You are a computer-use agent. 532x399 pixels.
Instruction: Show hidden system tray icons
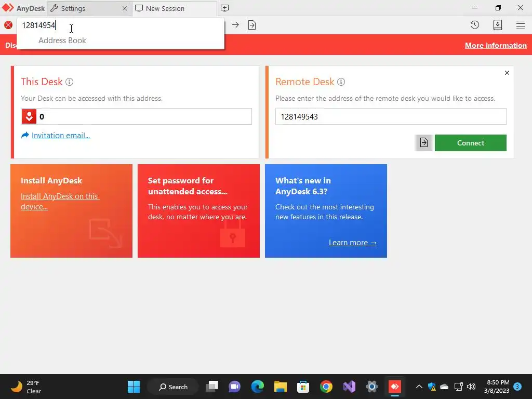pos(419,387)
